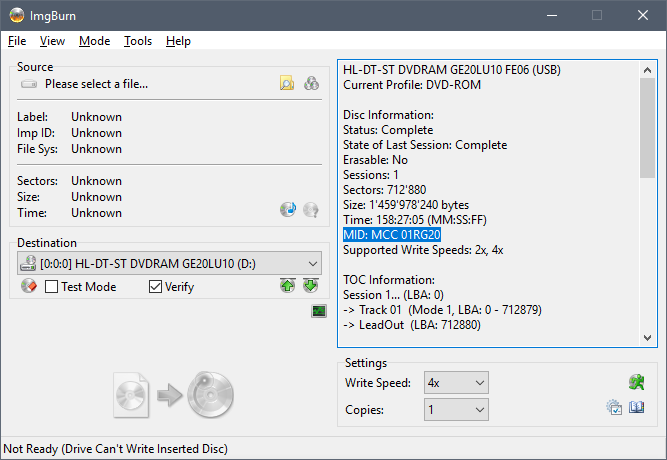
Task: Click the disc info scrollbar thumb
Action: [x=647, y=128]
